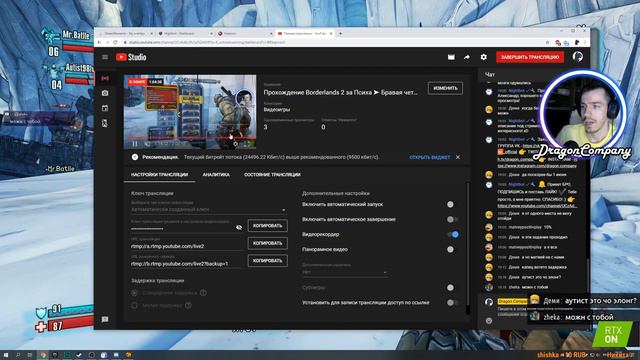
Task: Switch to СОСТОЯНИЕ ТРАНСЛЯЦИИ tab
Action: pos(272,175)
